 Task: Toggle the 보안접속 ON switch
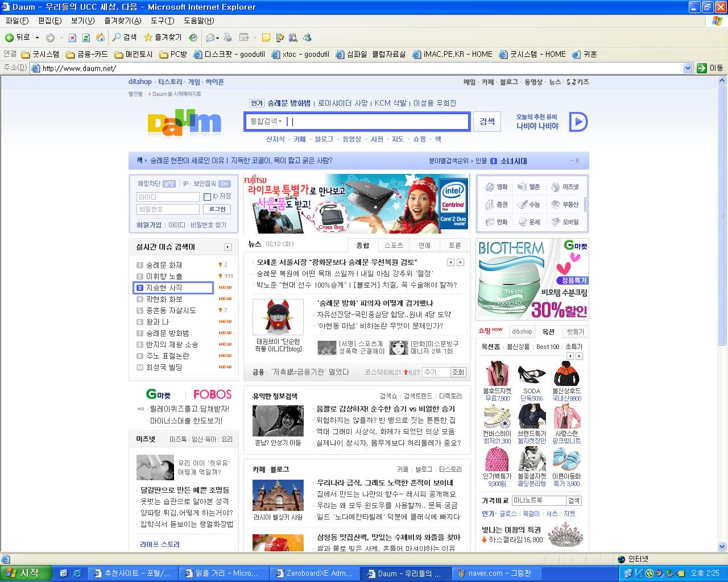pos(225,184)
